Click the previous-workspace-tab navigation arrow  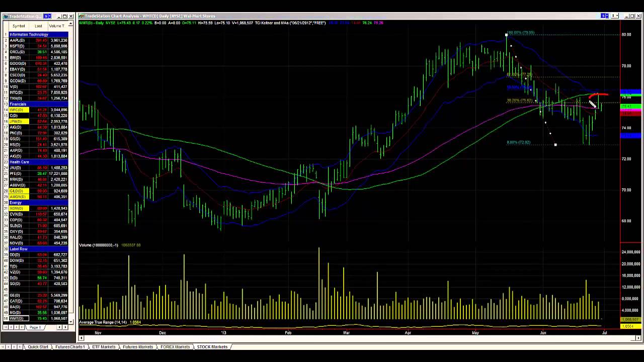point(8,347)
